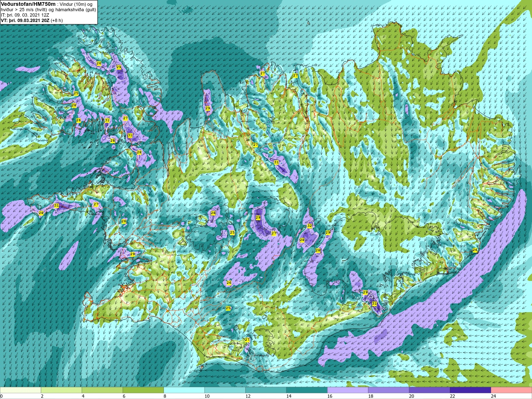
Task: Select the 18–20 m/s purple legend swatch
Action: [x=389, y=390]
